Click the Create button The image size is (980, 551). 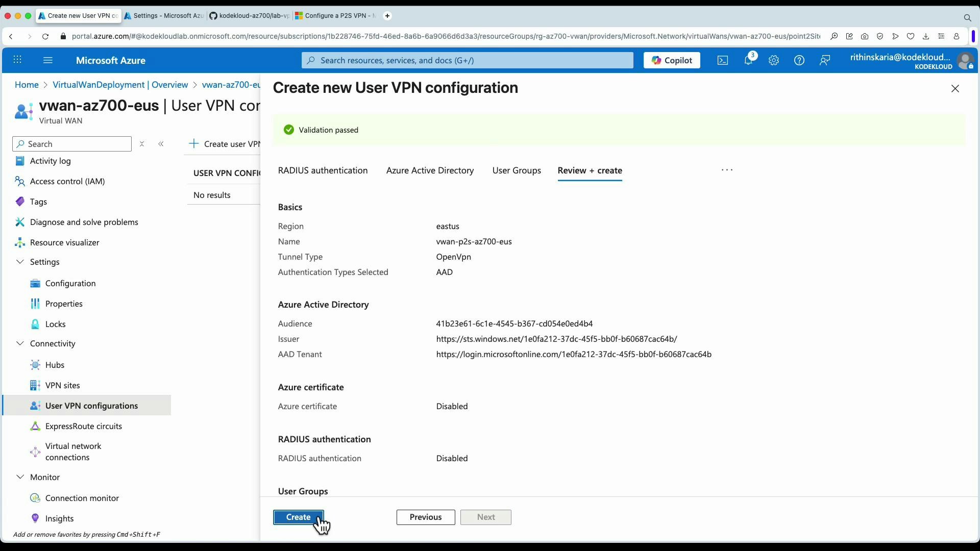click(298, 517)
